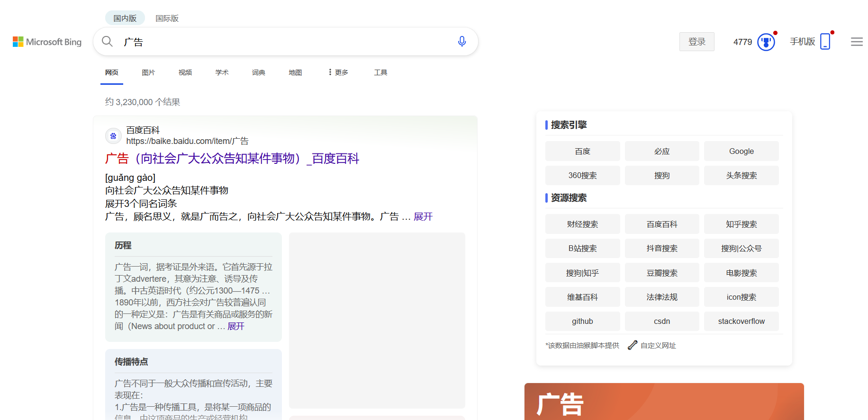This screenshot has width=868, height=420.
Task: Switch to 国际版 version
Action: [167, 18]
